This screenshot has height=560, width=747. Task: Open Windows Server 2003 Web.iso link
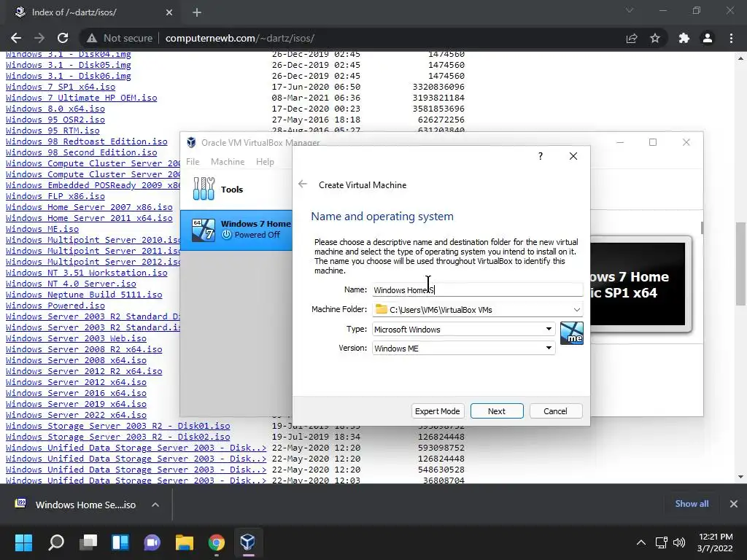pos(76,338)
